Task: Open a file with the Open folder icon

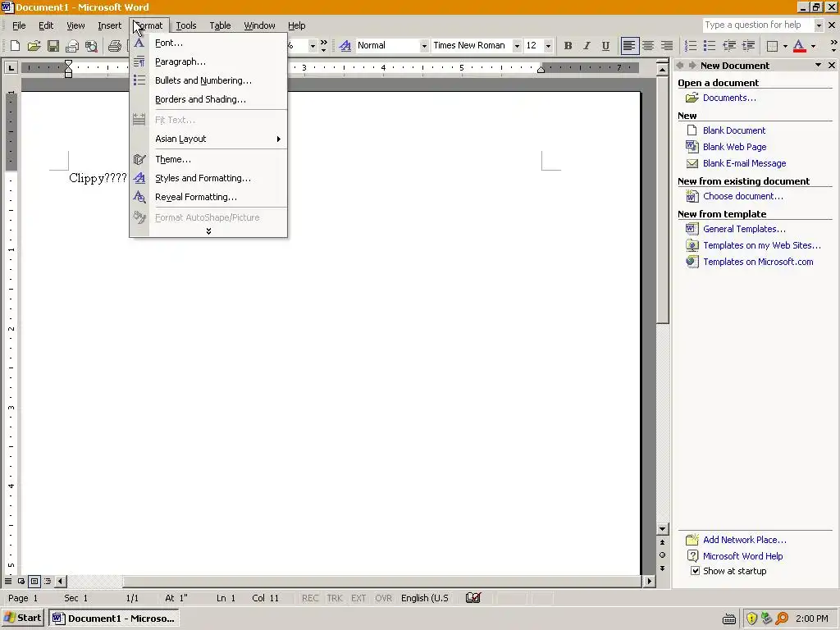Action: tap(34, 46)
